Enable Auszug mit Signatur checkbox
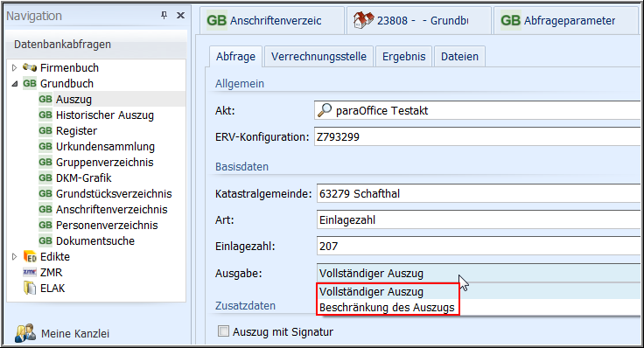The width and height of the screenshot is (644, 348). click(x=223, y=331)
